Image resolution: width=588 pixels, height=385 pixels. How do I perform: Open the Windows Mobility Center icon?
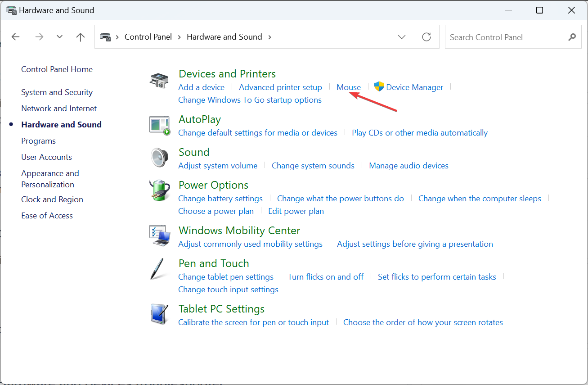coord(159,236)
